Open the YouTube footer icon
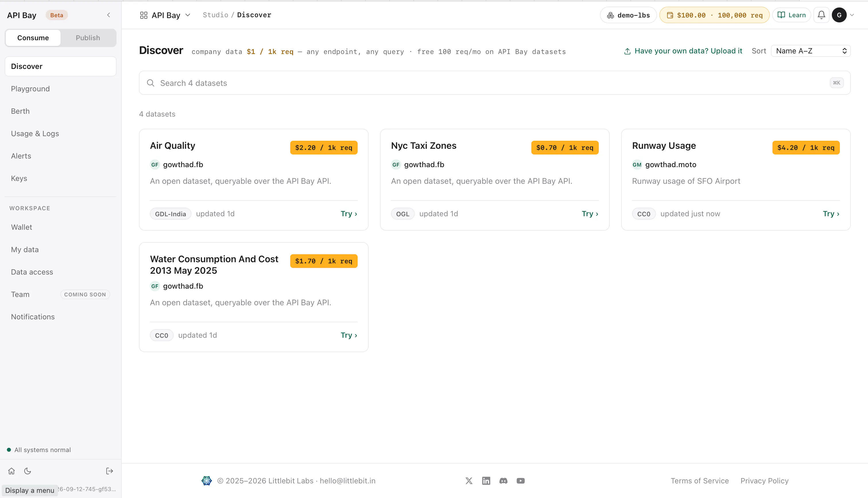This screenshot has height=498, width=868. [520, 480]
